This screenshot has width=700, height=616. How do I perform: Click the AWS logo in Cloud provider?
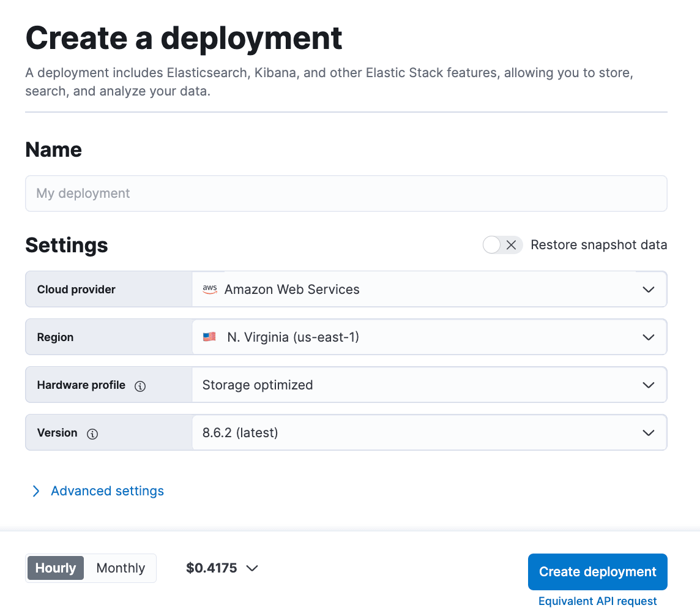point(210,289)
